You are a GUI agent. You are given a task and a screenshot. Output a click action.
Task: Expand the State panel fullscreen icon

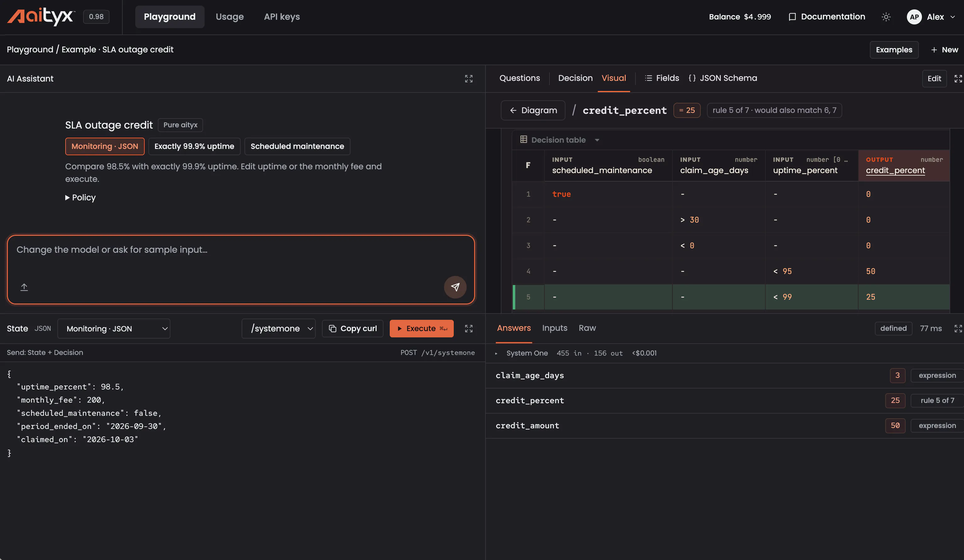[x=469, y=329]
